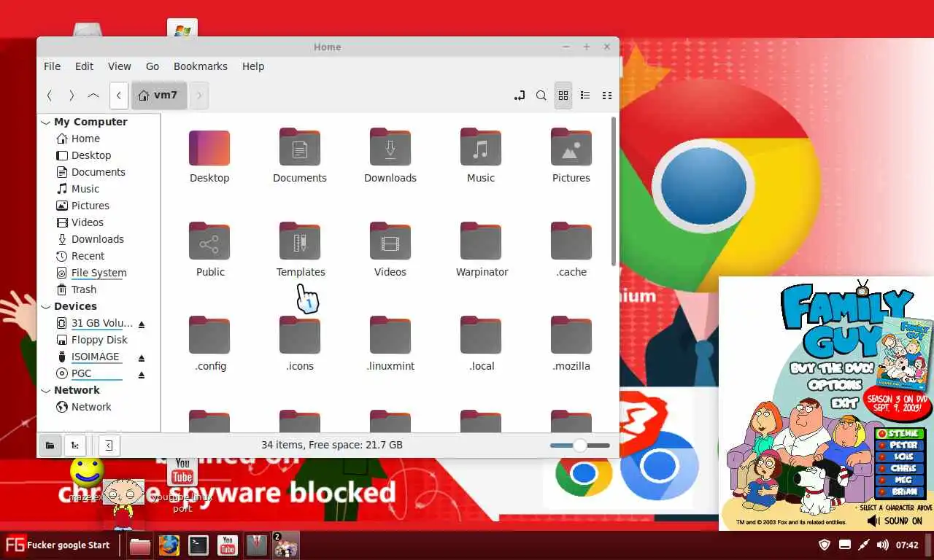Collapse the Network section header
This screenshot has width=934, height=560.
(x=46, y=391)
